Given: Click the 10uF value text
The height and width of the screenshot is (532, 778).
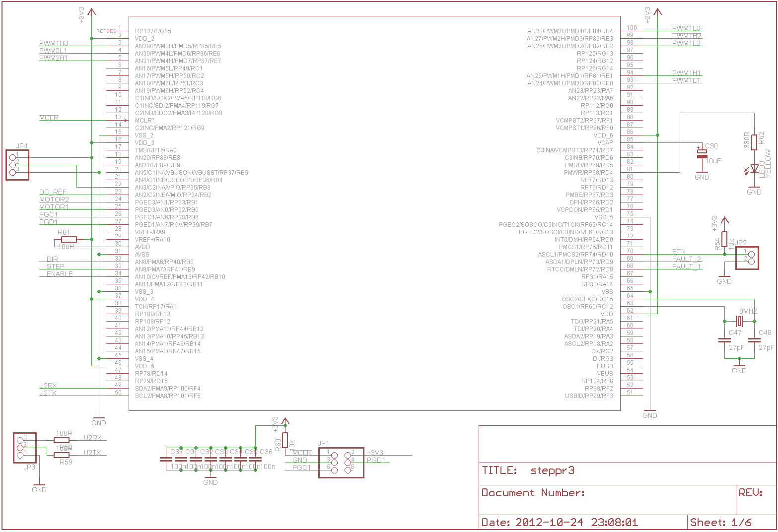Looking at the screenshot, I should pyautogui.click(x=713, y=161).
